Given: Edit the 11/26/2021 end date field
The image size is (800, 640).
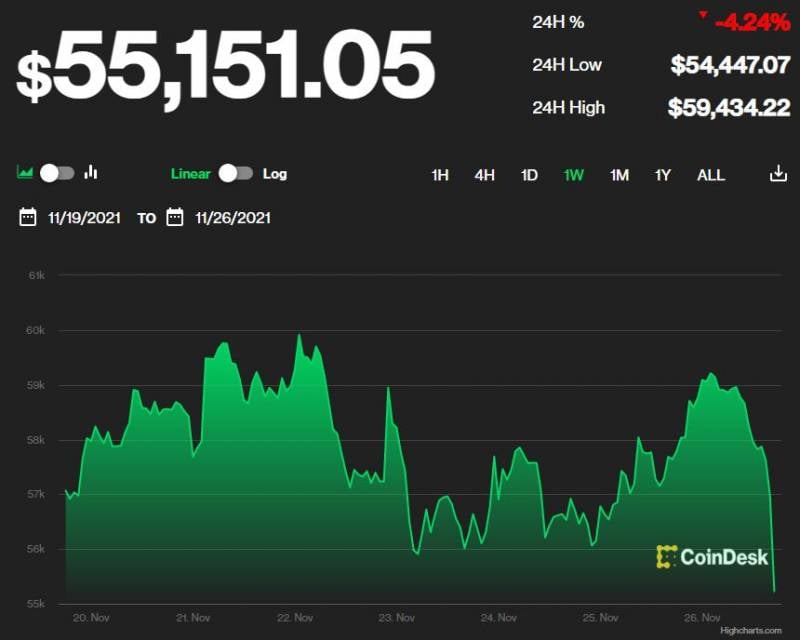Looking at the screenshot, I should click(x=233, y=218).
